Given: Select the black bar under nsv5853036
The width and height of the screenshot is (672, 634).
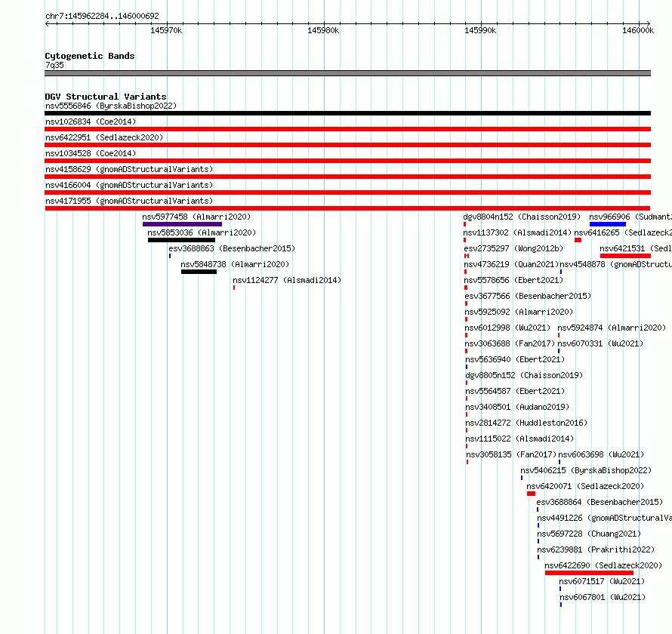Looking at the screenshot, I should coord(181,240).
